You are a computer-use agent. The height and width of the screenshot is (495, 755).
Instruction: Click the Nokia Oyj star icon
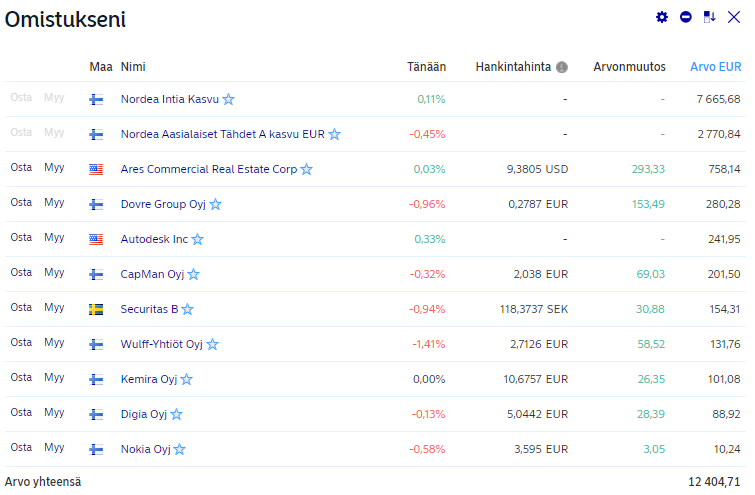point(179,449)
